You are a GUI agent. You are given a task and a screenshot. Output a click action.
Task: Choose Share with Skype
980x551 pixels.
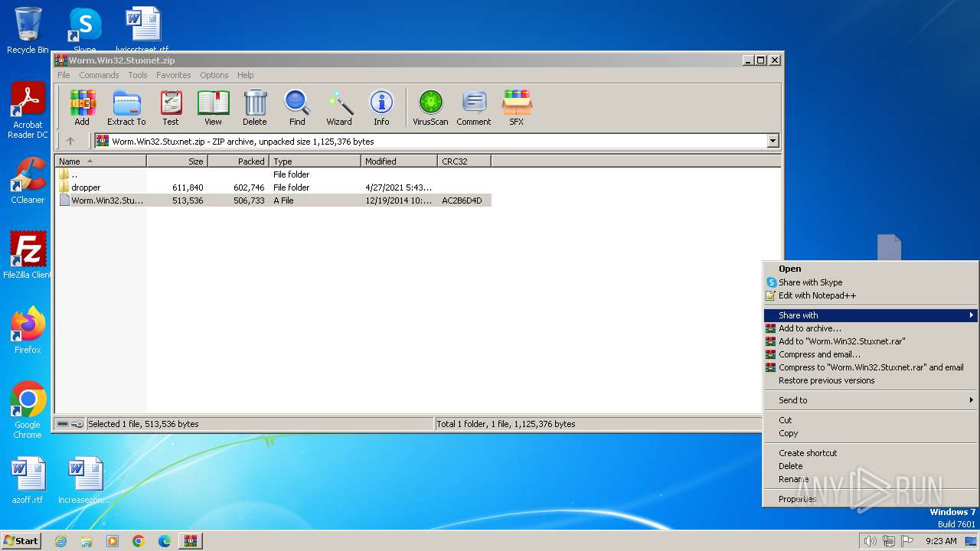click(x=871, y=282)
